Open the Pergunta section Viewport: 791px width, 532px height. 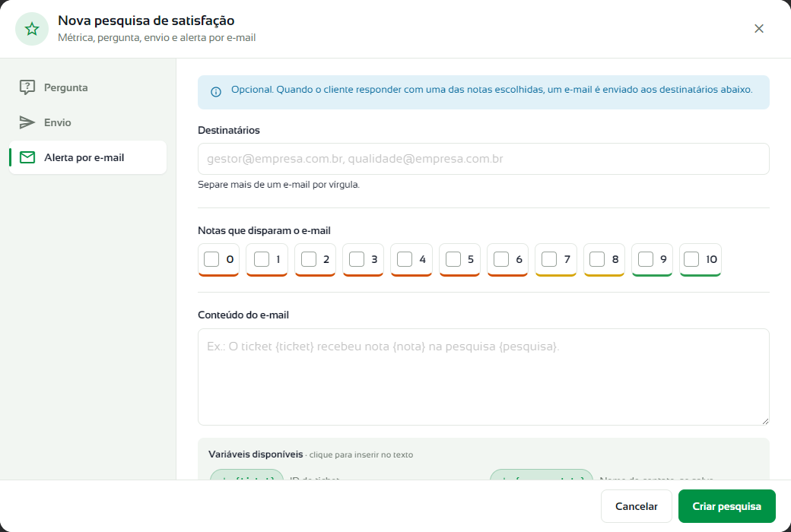[x=87, y=87]
